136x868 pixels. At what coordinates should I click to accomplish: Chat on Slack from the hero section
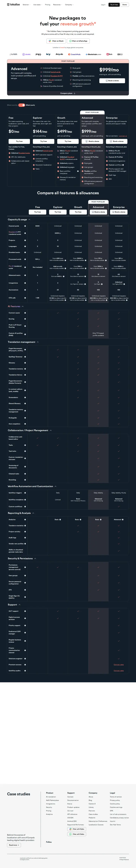pos(56,41)
